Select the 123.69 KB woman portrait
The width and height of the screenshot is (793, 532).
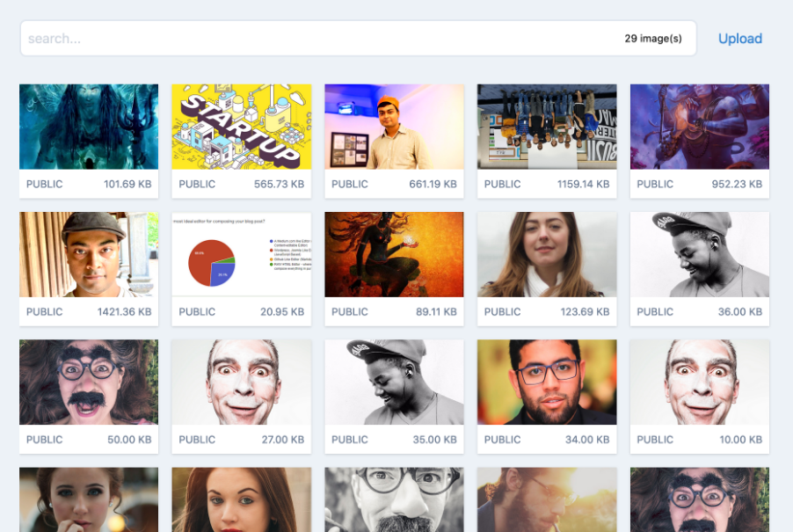tap(547, 254)
